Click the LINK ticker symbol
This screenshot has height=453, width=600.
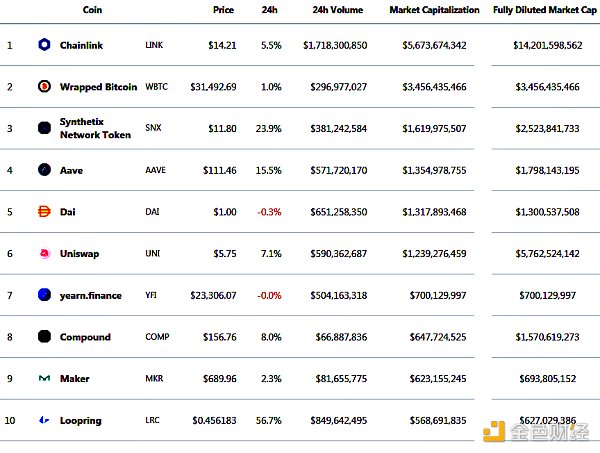pyautogui.click(x=154, y=45)
